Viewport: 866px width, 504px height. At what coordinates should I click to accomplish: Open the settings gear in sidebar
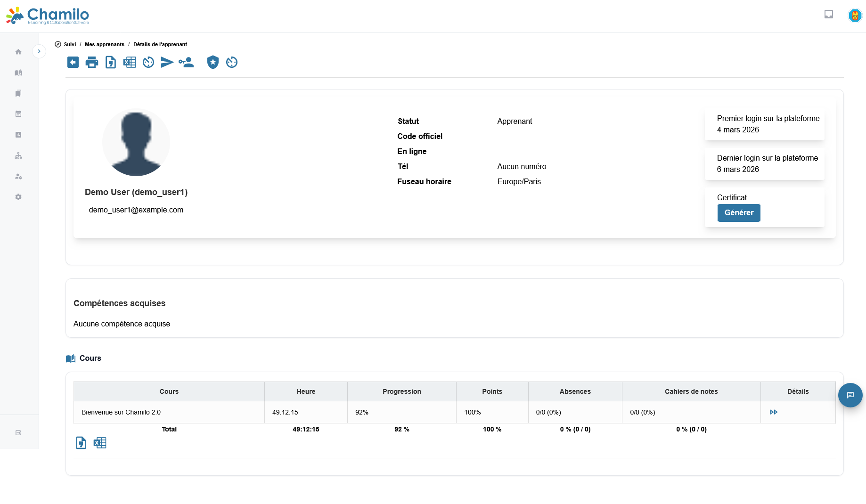pyautogui.click(x=18, y=197)
